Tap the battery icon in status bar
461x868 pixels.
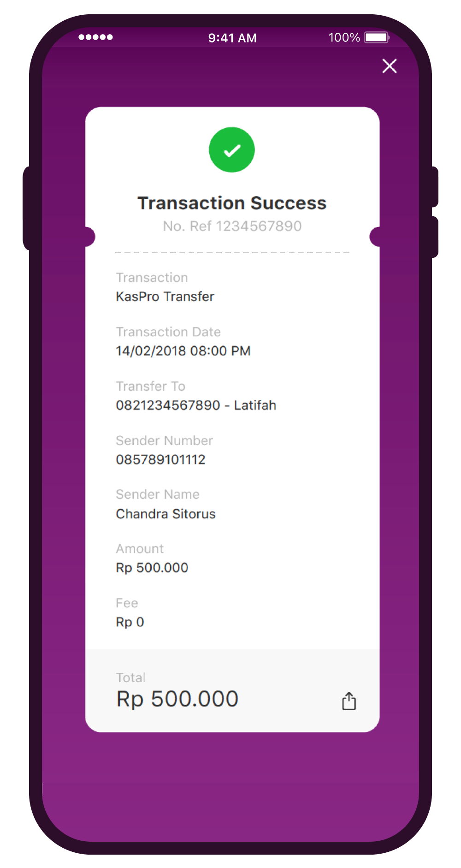[377, 37]
